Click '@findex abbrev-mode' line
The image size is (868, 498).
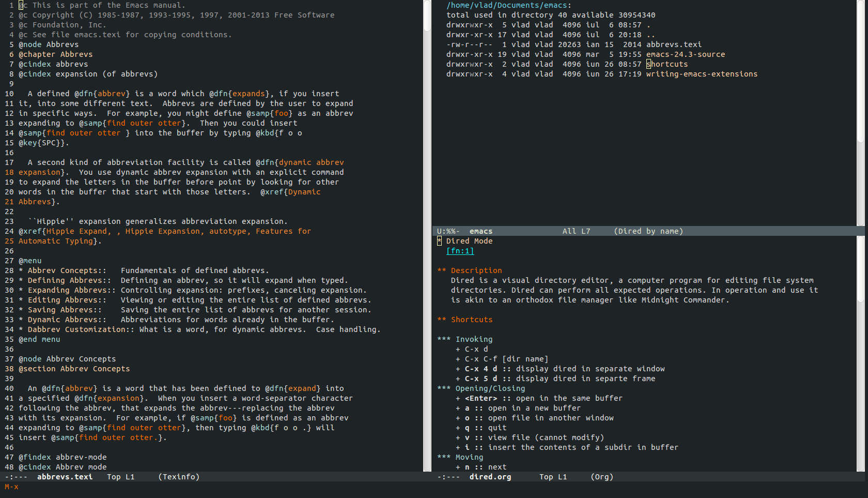(63, 457)
